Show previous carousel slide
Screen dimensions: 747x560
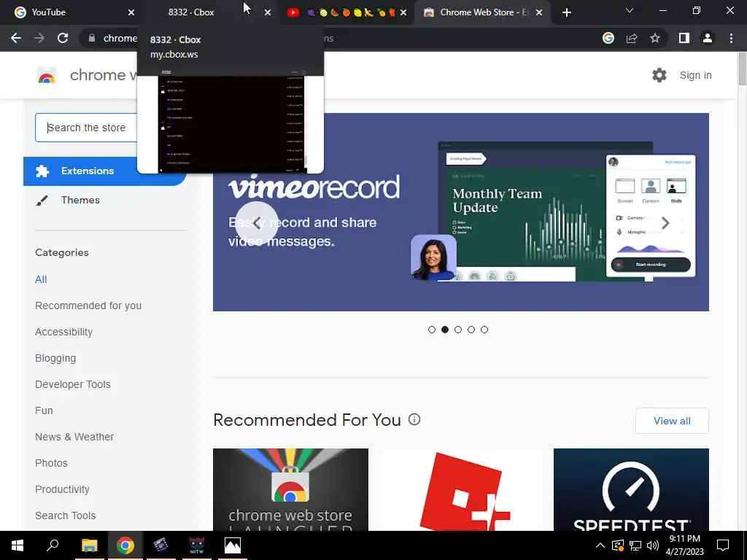257,223
